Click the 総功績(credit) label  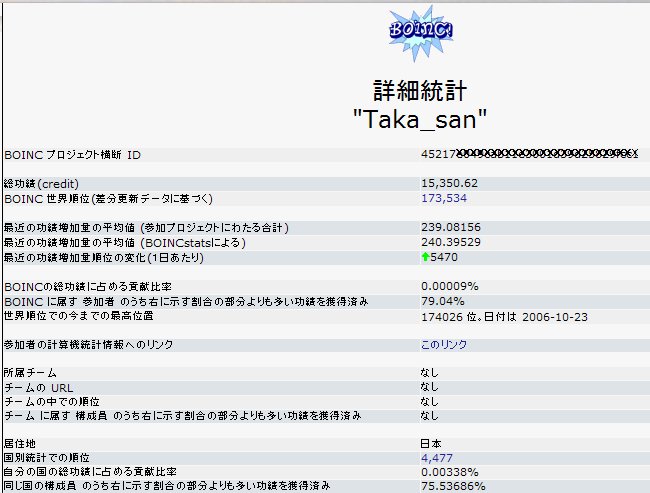coord(41,184)
